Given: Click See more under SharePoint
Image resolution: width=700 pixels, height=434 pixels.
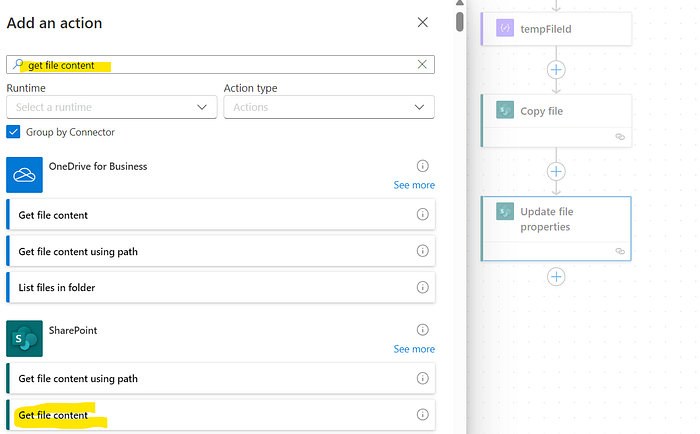Looking at the screenshot, I should [414, 349].
